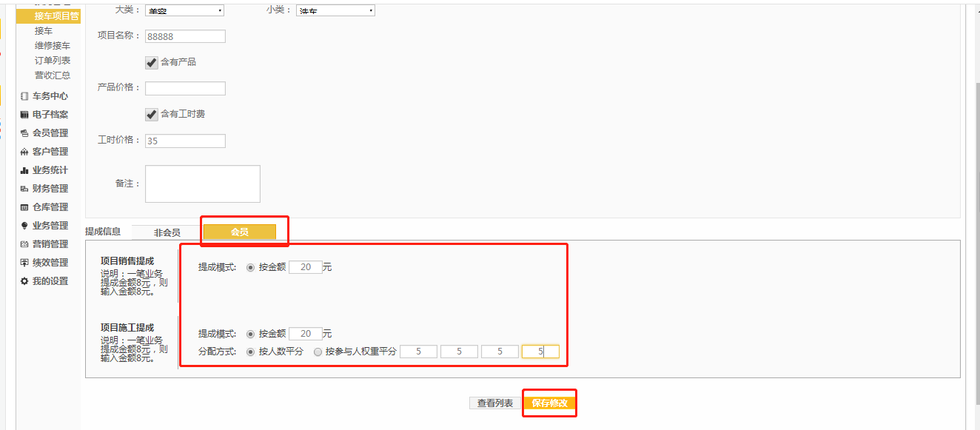This screenshot has width=980, height=430.
Task: Click the 车务中心 sidebar icon
Action: 24,96
